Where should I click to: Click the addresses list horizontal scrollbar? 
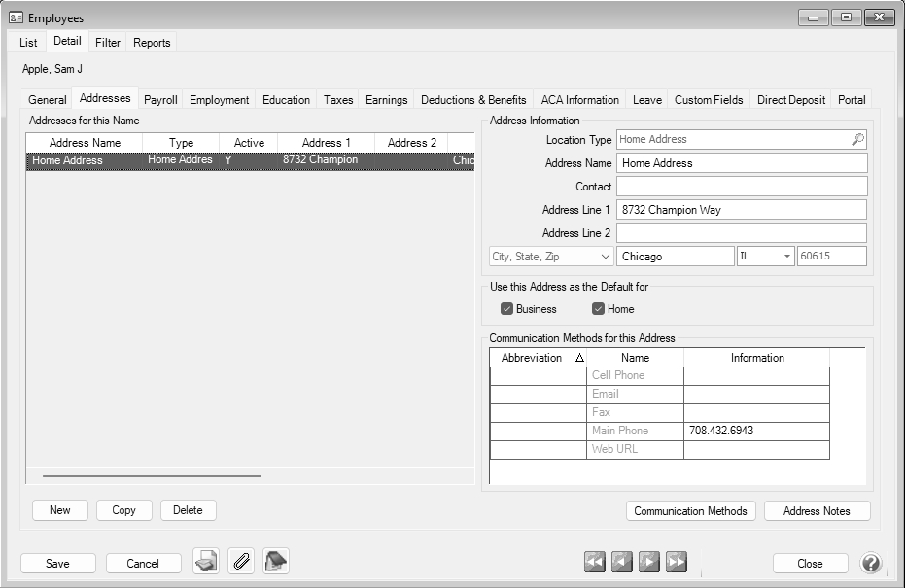pyautogui.click(x=152, y=476)
